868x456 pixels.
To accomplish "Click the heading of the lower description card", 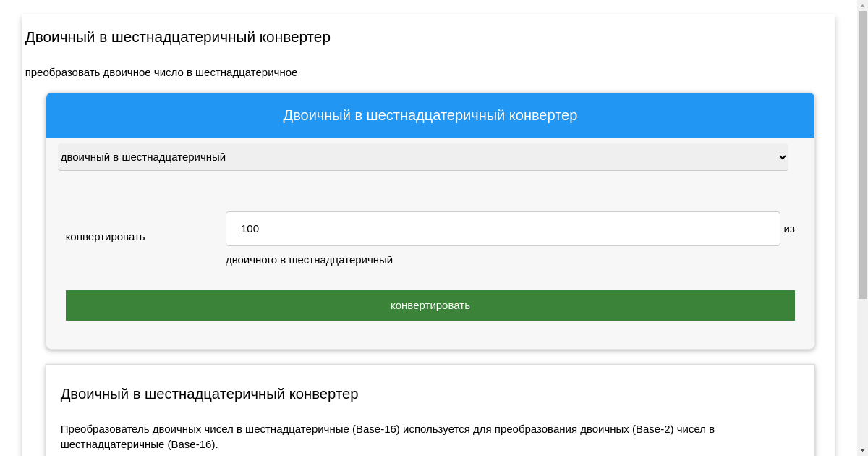I will [209, 394].
